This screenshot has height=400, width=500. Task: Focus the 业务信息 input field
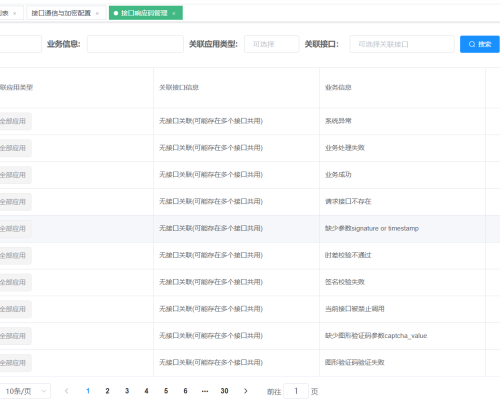click(x=135, y=44)
